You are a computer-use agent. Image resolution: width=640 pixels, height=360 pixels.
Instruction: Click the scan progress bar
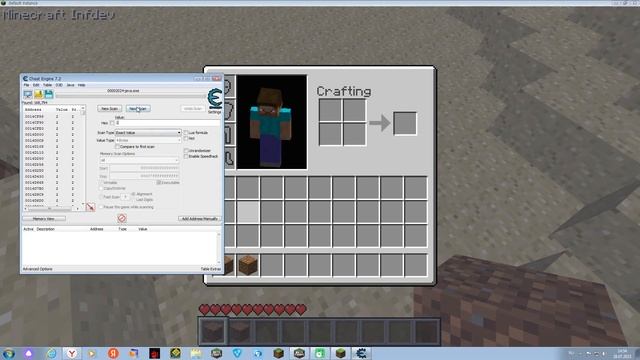coord(131,96)
